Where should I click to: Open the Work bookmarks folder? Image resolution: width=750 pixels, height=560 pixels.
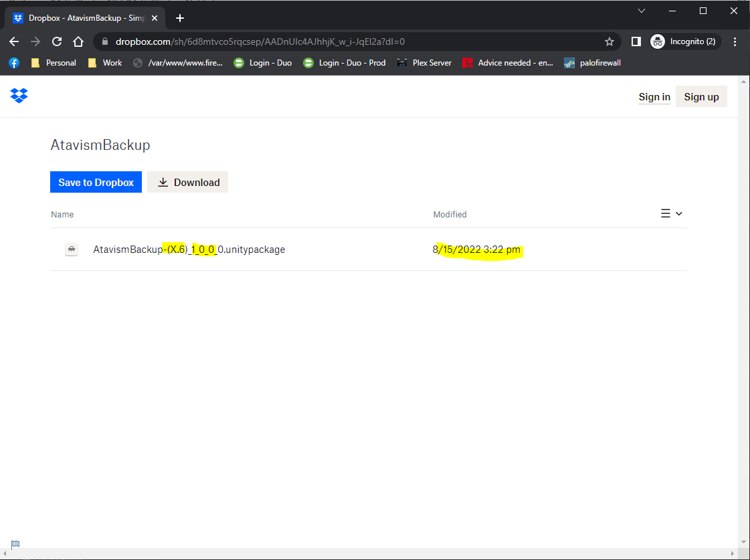pyautogui.click(x=105, y=63)
